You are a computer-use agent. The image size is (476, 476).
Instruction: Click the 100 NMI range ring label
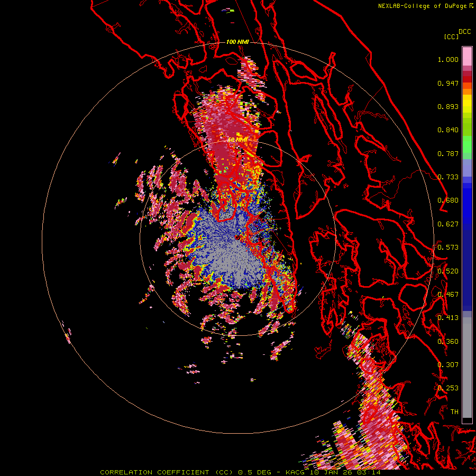point(237,42)
